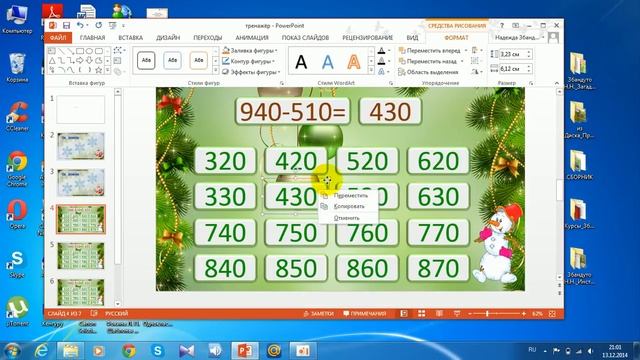Select the right arrow shape

[80, 61]
